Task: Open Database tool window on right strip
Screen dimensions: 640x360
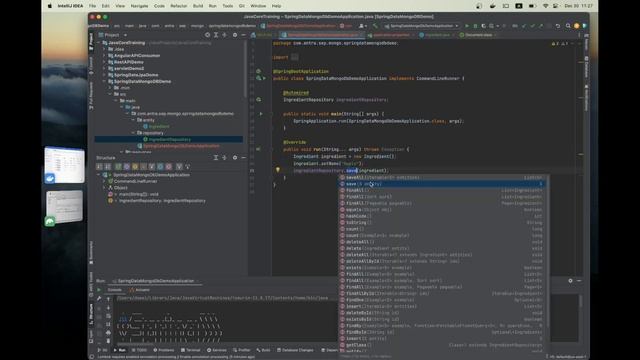Action: coord(586,67)
